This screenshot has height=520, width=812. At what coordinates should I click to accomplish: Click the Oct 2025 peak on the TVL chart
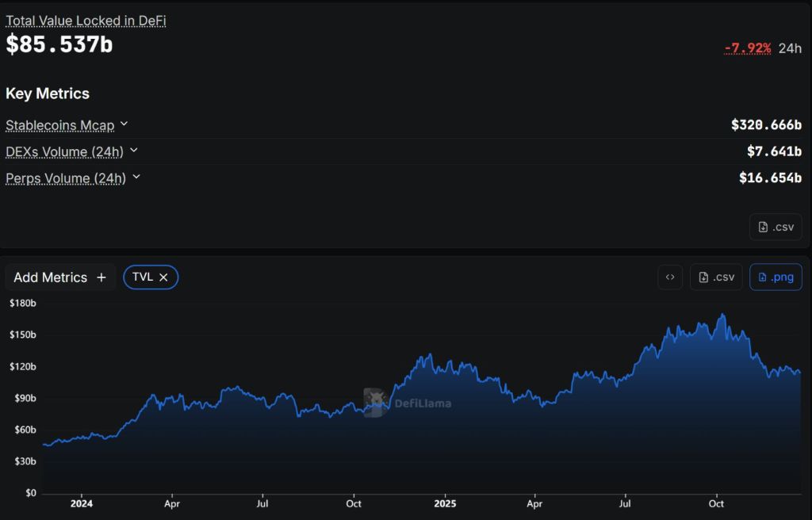coord(722,315)
